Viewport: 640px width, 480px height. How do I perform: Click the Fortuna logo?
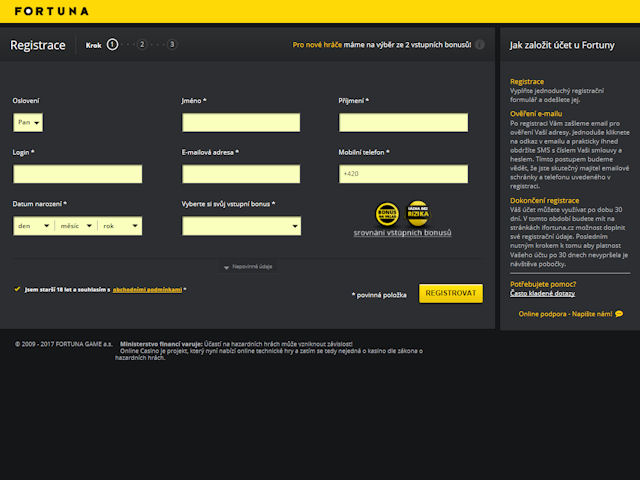[x=51, y=11]
